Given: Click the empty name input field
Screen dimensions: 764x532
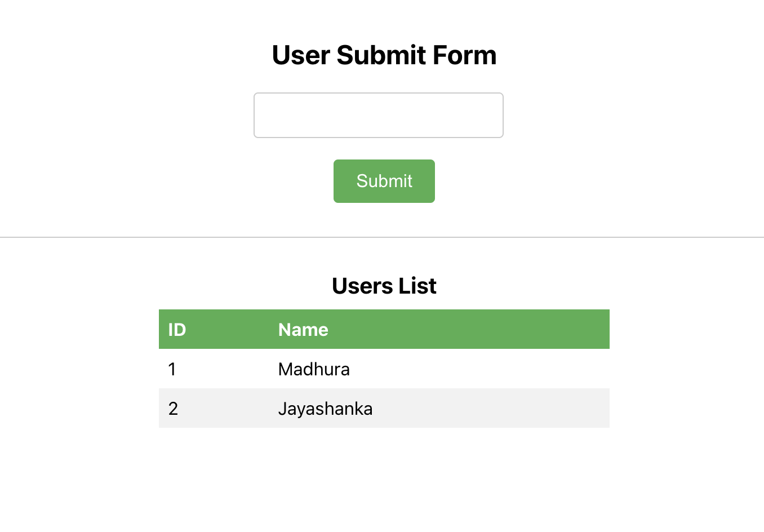Looking at the screenshot, I should click(378, 116).
